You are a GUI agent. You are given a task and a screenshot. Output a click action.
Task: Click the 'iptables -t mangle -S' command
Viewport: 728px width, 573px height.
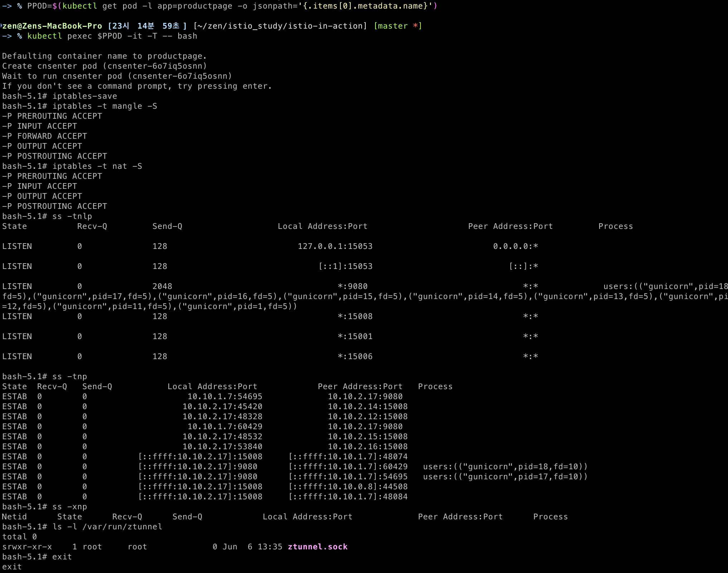pyautogui.click(x=105, y=106)
